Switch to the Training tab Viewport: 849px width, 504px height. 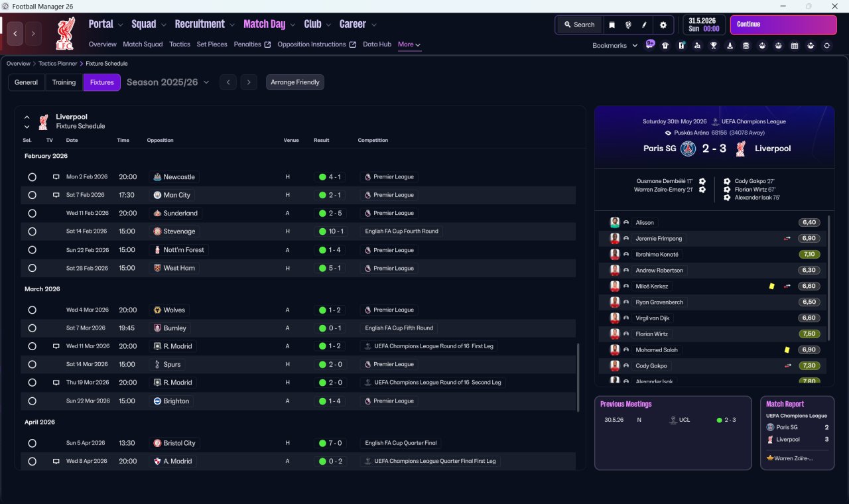[x=64, y=82]
